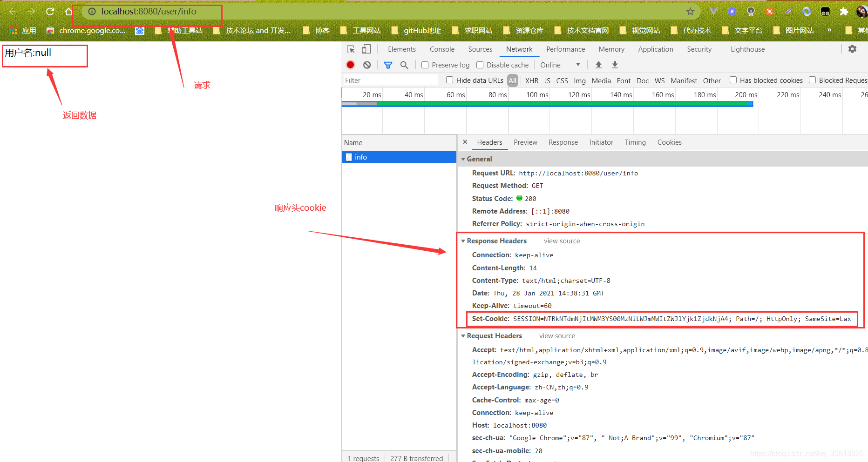Activate the inspect element picker
This screenshot has height=462, width=868.
pyautogui.click(x=351, y=49)
